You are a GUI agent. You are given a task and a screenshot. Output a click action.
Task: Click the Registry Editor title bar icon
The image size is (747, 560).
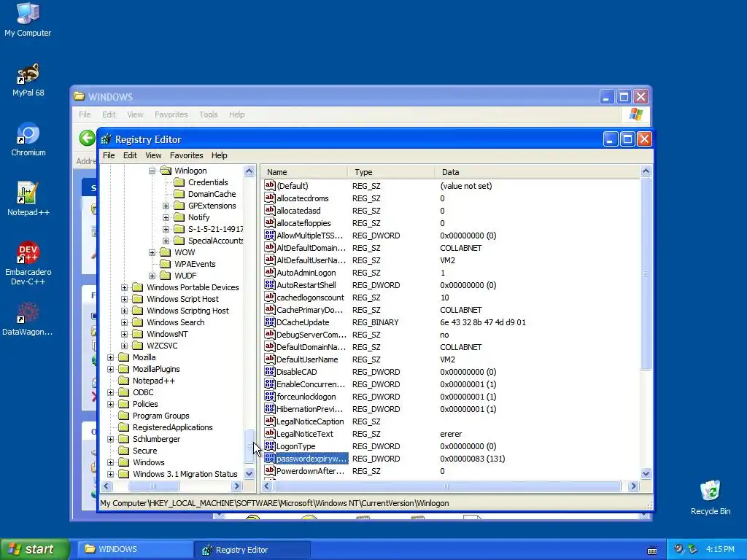107,139
